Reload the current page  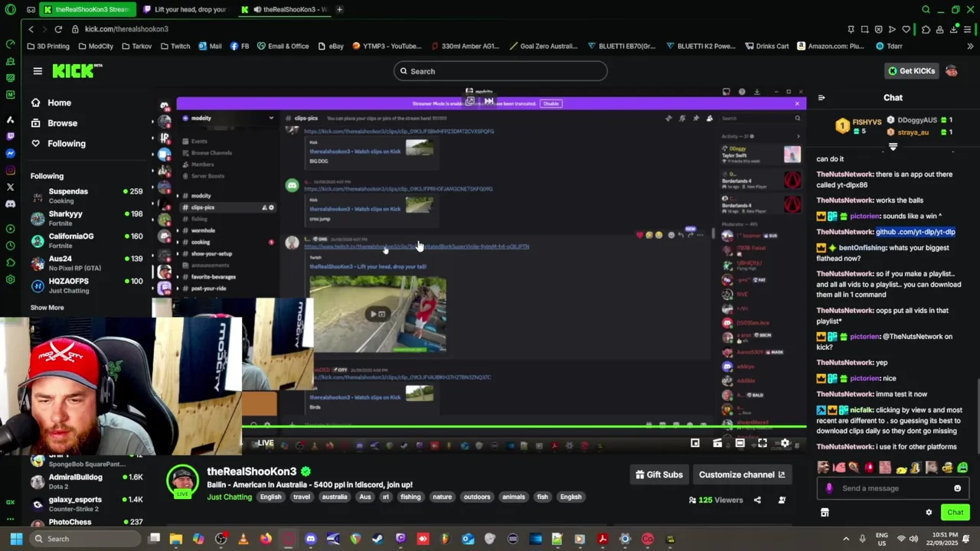tap(58, 29)
